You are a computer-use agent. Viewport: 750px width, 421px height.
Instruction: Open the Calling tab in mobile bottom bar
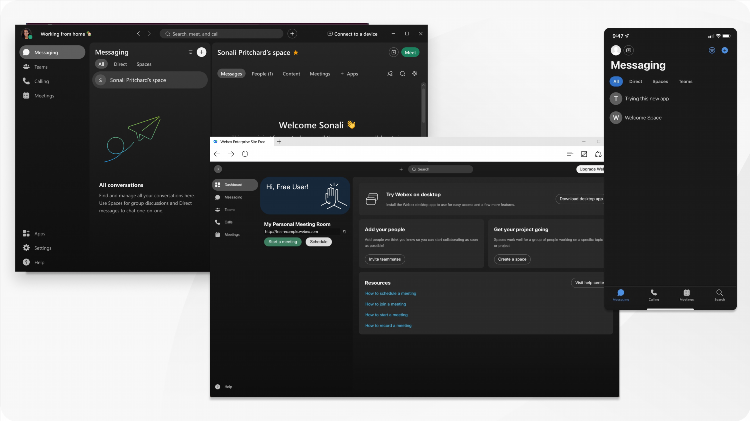(x=654, y=295)
